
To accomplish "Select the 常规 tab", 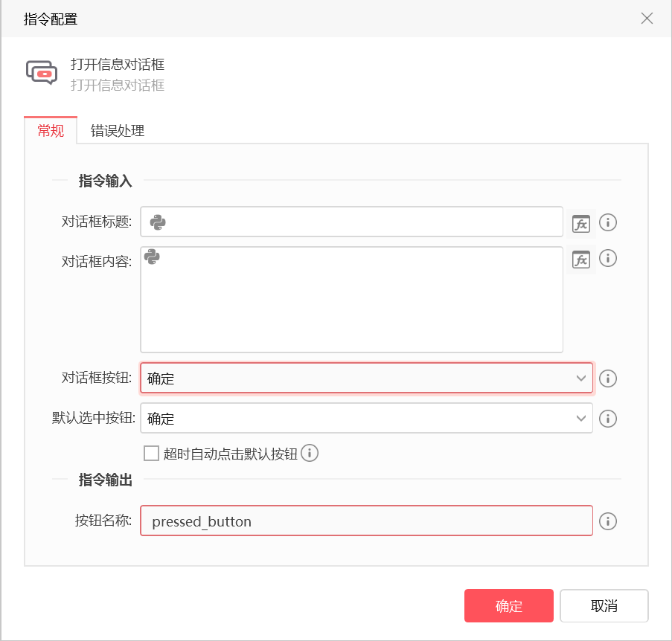I will (x=51, y=130).
